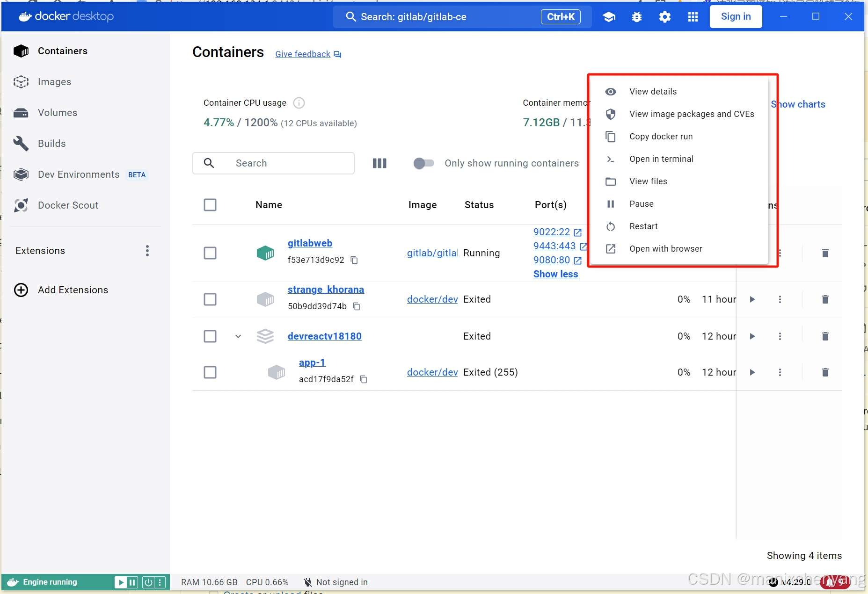
Task: Select the devreactv18180 checkbox
Action: tap(210, 336)
